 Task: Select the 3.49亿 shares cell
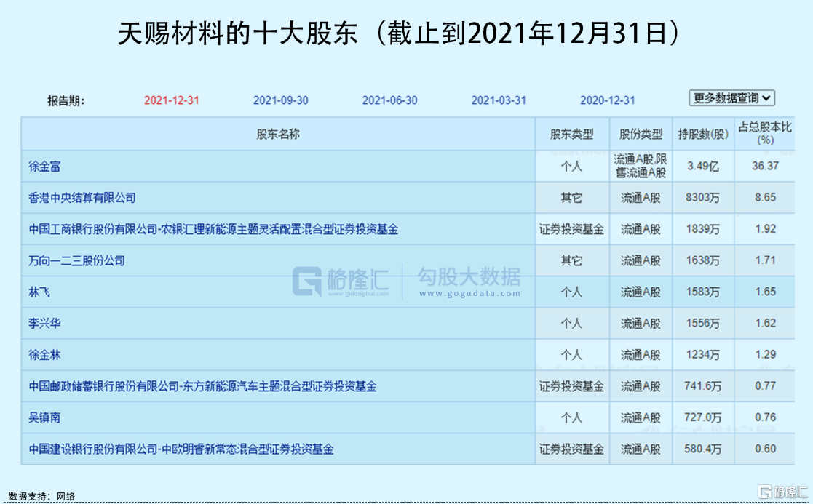click(703, 167)
